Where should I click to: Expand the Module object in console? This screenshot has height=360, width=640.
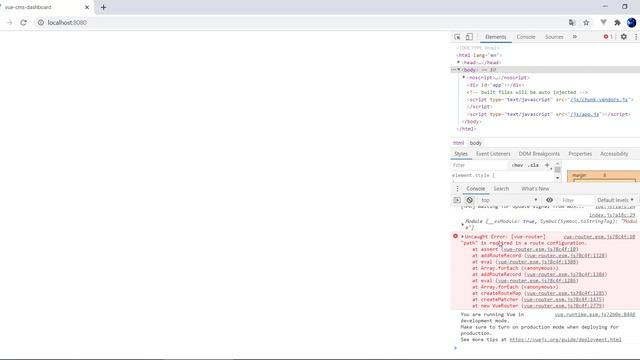coord(462,224)
